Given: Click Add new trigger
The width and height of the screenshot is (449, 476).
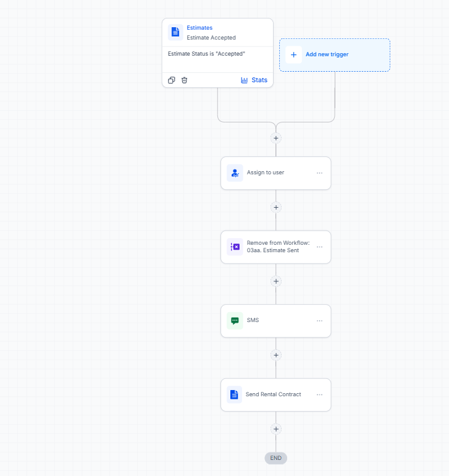Looking at the screenshot, I should point(335,55).
